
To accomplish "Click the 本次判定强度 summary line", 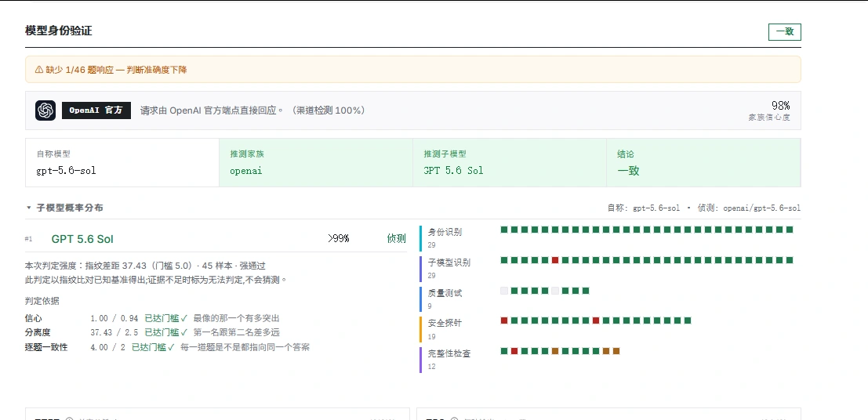I will [145, 266].
